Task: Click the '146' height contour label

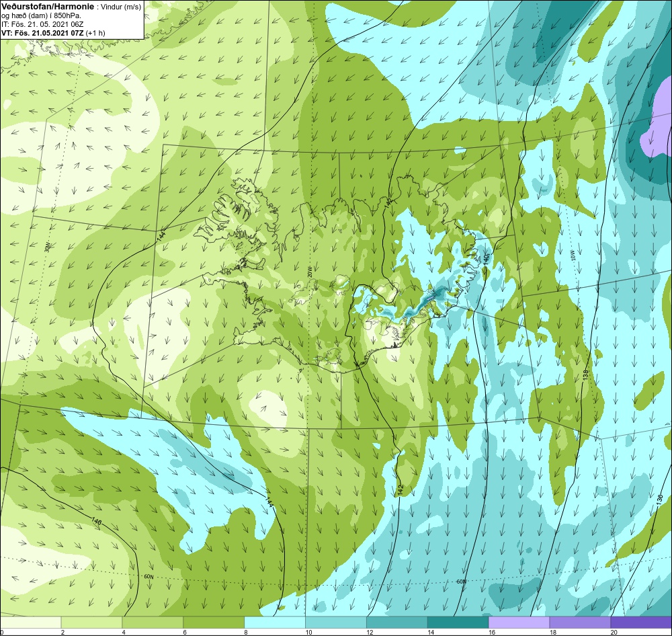Action: click(97, 521)
